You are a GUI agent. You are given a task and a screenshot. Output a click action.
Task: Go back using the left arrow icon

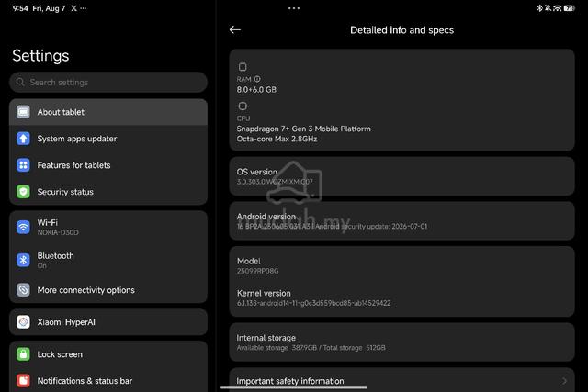235,29
